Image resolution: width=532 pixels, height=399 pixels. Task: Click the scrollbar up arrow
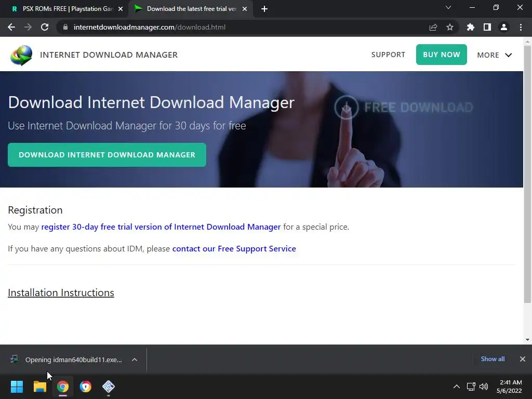[527, 42]
